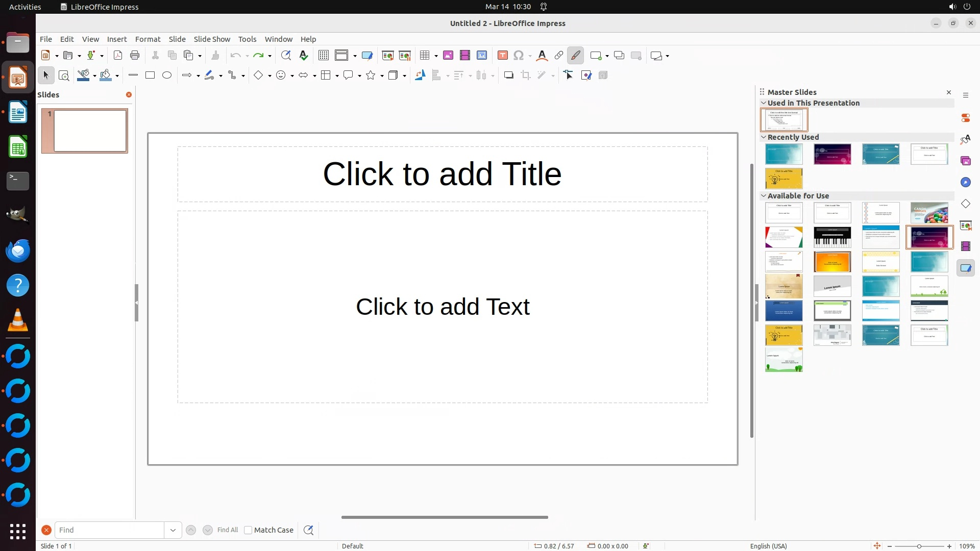Screen dimensions: 980x551
Task: Select the Ellipse drawing tool
Action: (x=167, y=76)
